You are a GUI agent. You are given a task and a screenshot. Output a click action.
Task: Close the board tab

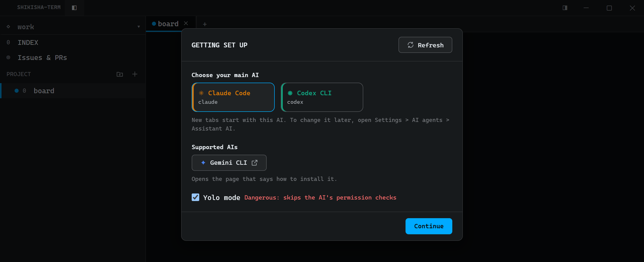(186, 23)
